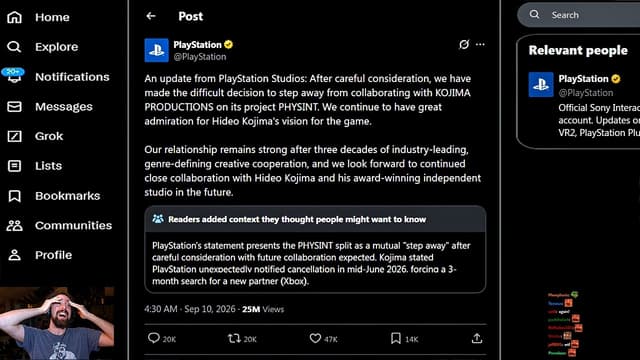Open the three-dot more menu on post
This screenshot has height=360, width=640.
point(480,44)
